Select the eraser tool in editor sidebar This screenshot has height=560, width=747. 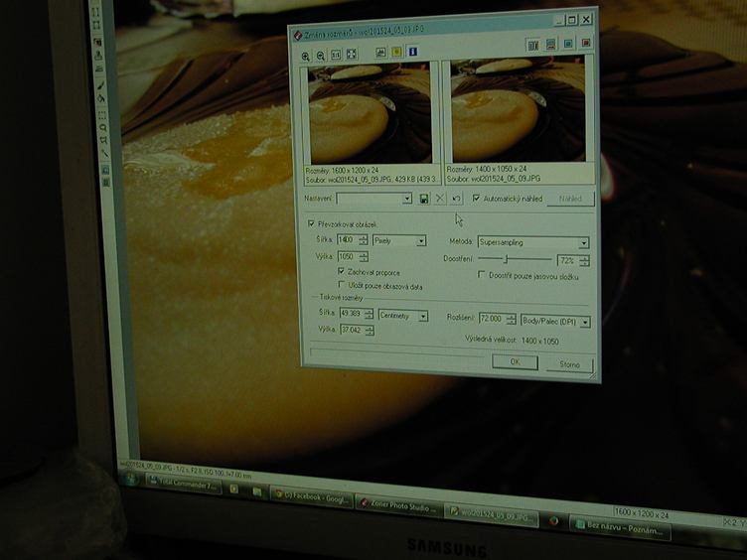[x=99, y=70]
